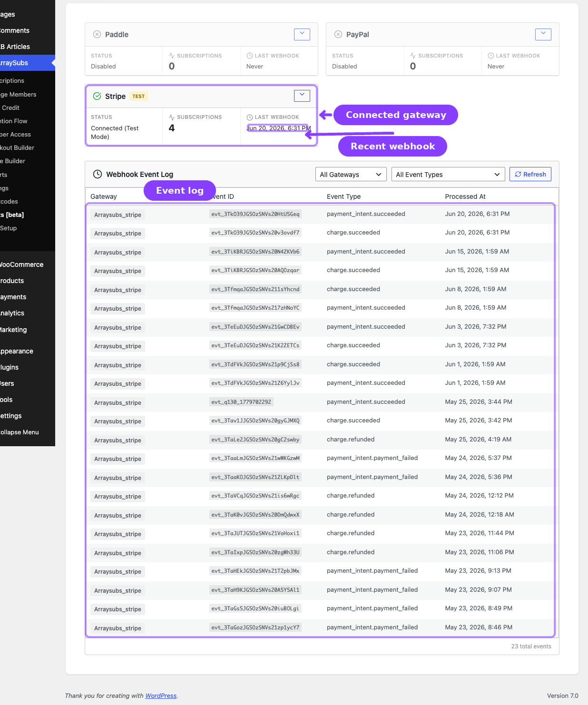This screenshot has height=705, width=588.
Task: Open Marketing in the sidebar
Action: (x=13, y=330)
